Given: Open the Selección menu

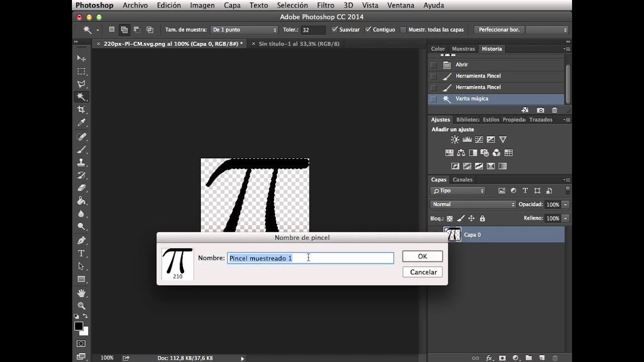Looking at the screenshot, I should (292, 6).
